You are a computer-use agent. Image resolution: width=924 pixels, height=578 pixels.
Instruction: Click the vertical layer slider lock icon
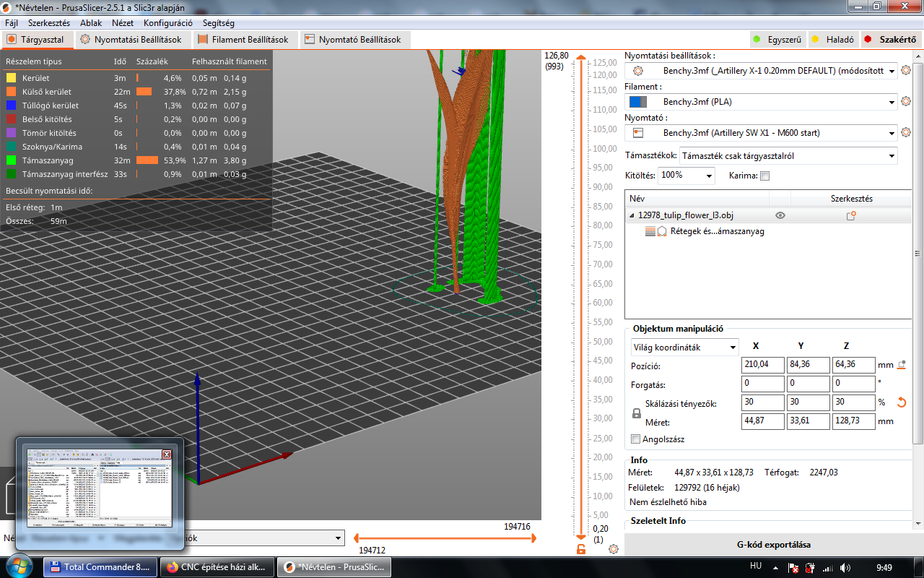click(581, 550)
